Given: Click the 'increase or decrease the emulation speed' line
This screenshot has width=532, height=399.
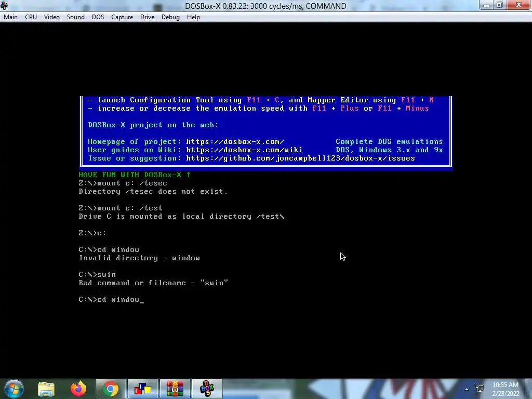Looking at the screenshot, I should (x=258, y=109).
